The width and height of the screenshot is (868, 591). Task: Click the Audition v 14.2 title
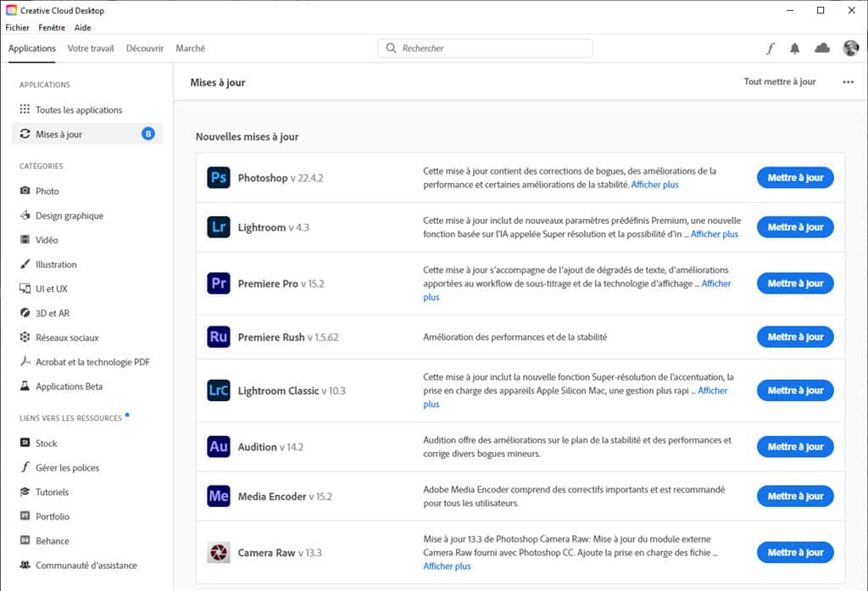(x=270, y=447)
